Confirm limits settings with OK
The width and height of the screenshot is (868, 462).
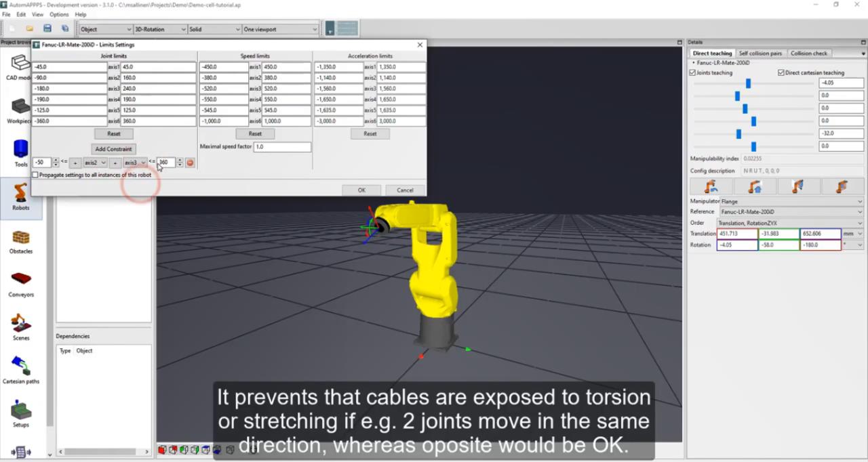pos(361,190)
